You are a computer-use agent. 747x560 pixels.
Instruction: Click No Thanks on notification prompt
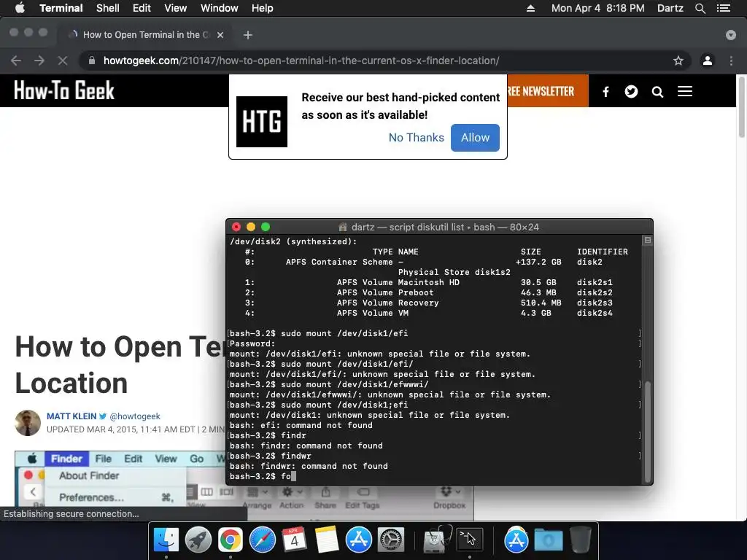(417, 138)
